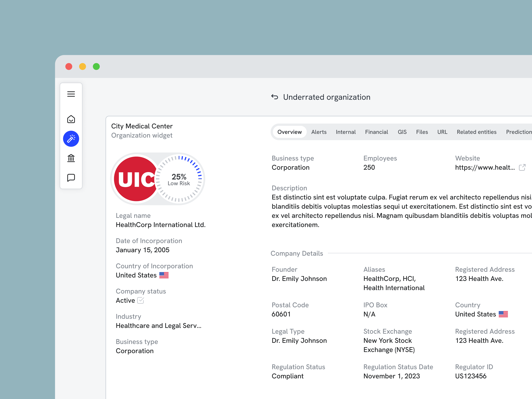This screenshot has height=399, width=532.
Task: Toggle the Overview pill selection
Action: tap(289, 132)
